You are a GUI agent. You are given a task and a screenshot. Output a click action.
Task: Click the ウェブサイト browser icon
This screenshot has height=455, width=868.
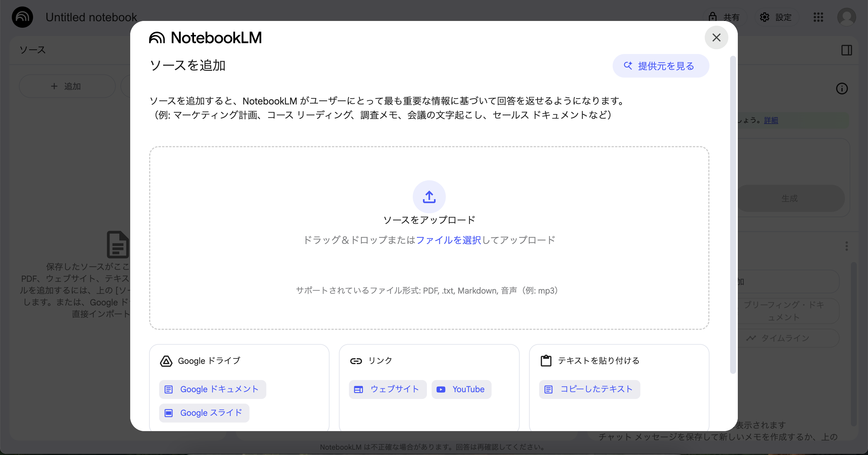pos(358,390)
